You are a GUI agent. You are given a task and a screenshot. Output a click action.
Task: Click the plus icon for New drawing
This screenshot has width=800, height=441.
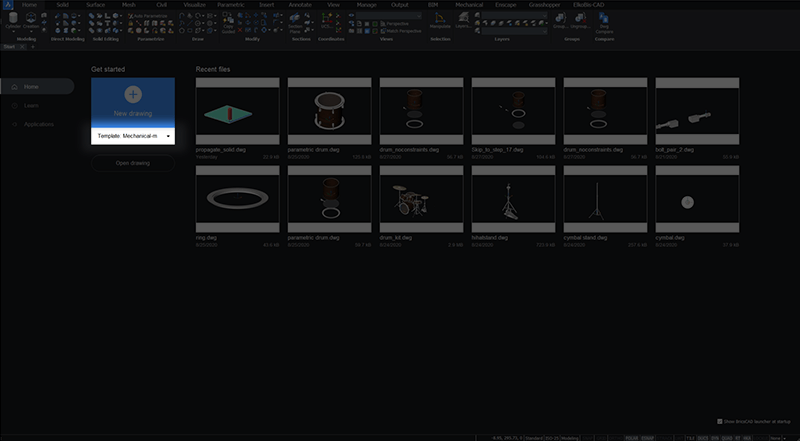(x=133, y=94)
